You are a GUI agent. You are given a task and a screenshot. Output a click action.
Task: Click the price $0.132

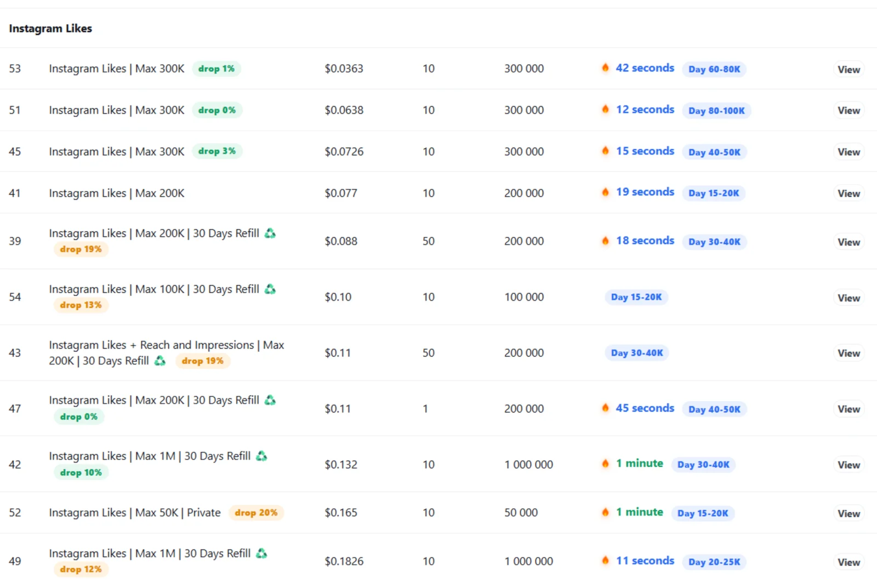pyautogui.click(x=341, y=465)
